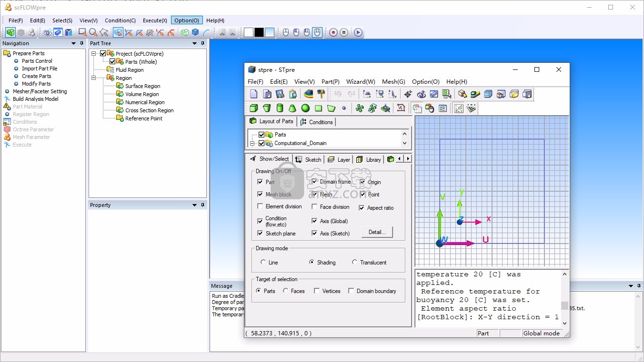Toggle the Parts (Whole) tree checkbox
Viewport: 644px width, 362px height.
[112, 61]
